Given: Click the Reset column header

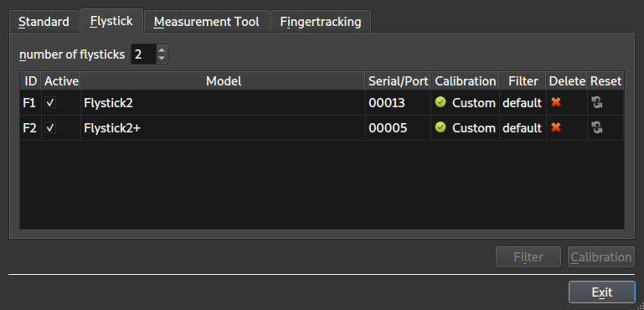Looking at the screenshot, I should (605, 81).
